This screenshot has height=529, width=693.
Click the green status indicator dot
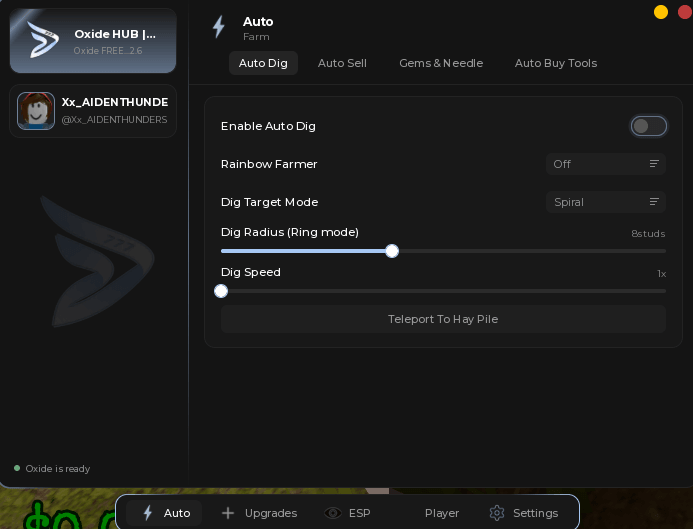point(17,468)
